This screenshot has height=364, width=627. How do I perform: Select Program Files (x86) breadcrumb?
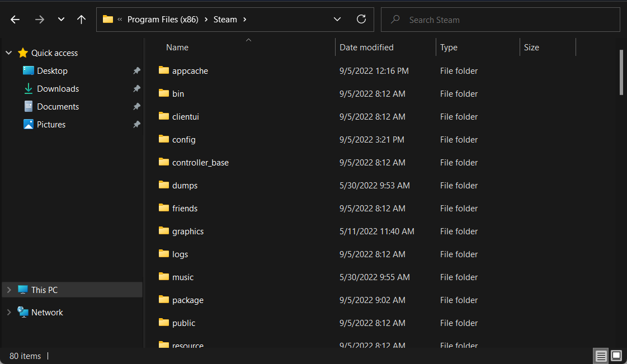click(x=163, y=20)
